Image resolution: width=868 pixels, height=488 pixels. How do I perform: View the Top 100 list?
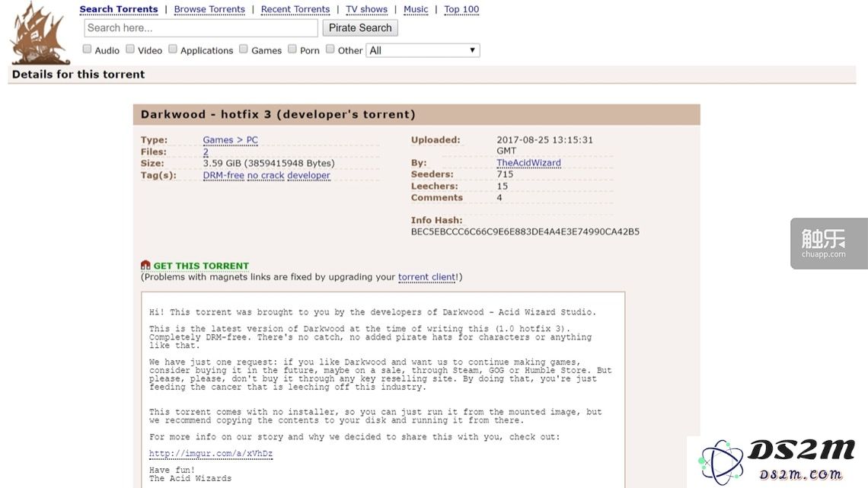(x=461, y=9)
